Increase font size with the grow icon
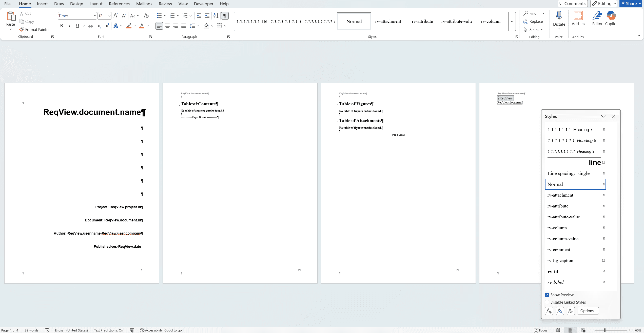 pos(116,16)
